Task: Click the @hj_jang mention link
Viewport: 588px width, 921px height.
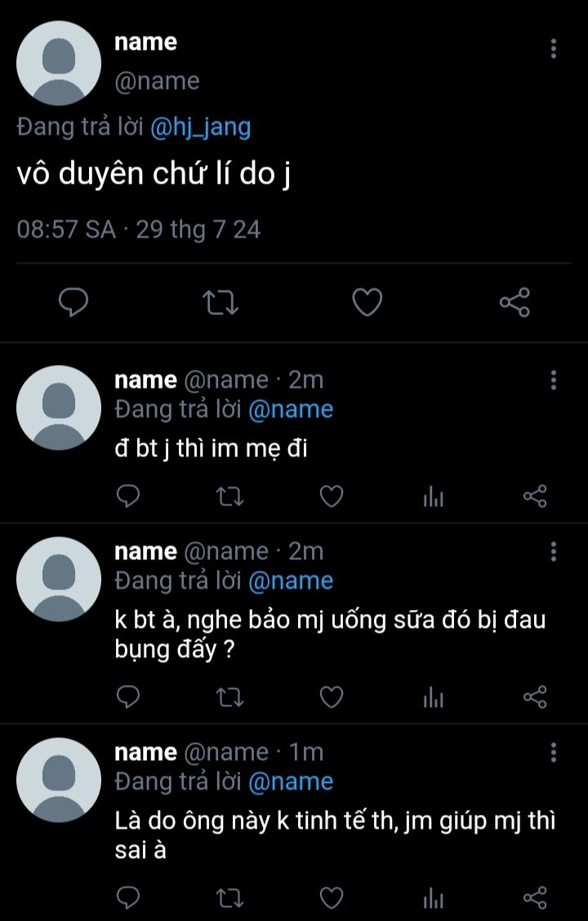Action: click(x=201, y=127)
